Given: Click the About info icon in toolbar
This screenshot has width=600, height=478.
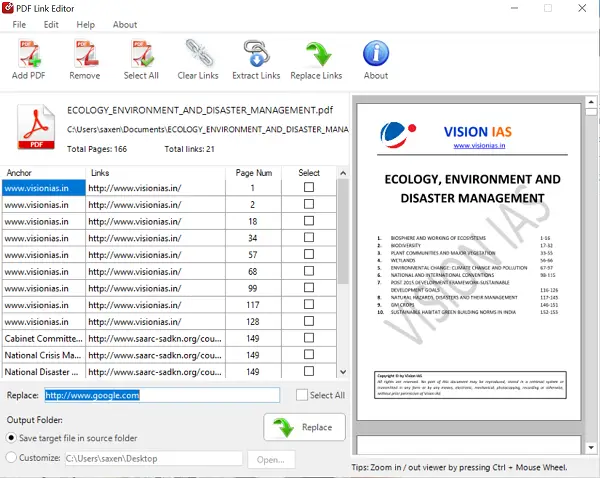Looking at the screenshot, I should (376, 53).
